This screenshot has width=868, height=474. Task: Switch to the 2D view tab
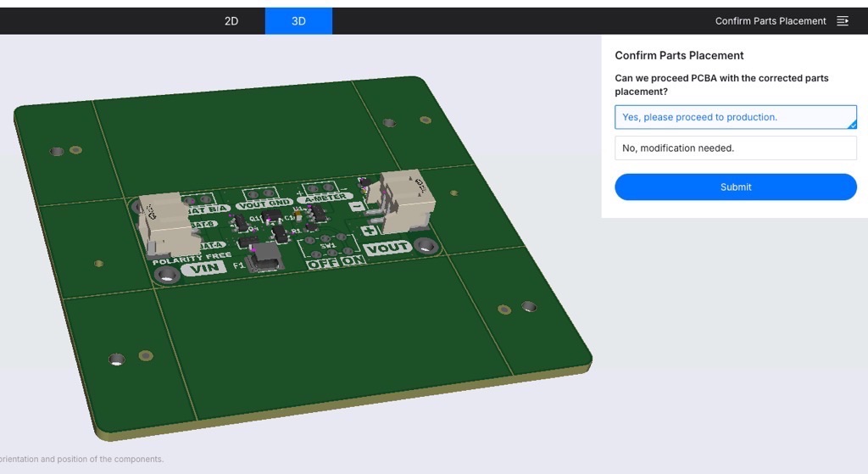pyautogui.click(x=231, y=21)
